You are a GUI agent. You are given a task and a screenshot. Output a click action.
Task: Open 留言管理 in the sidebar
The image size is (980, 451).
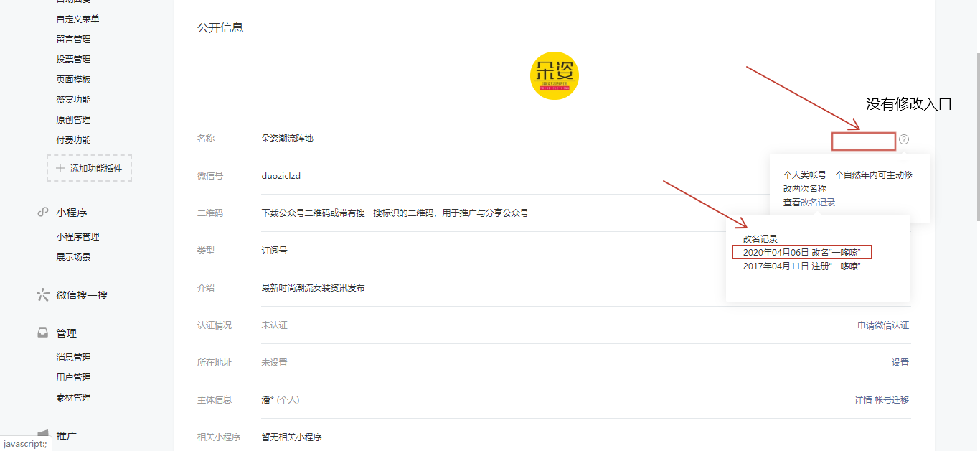coord(73,39)
